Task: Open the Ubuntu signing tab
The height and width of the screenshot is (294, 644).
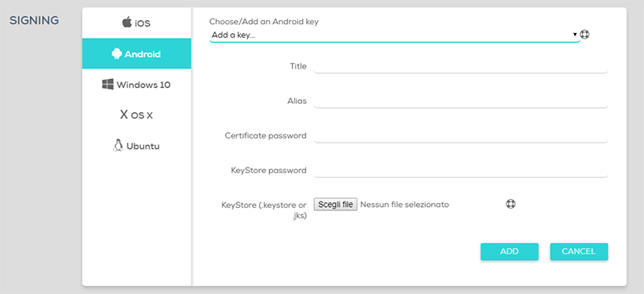Action: (136, 146)
